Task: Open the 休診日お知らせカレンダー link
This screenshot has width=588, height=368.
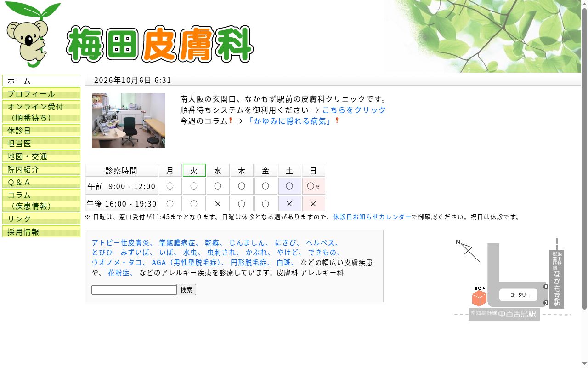Action: tap(372, 217)
